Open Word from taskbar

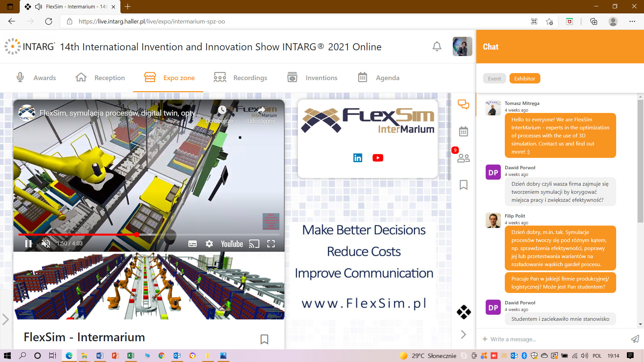coord(100,356)
